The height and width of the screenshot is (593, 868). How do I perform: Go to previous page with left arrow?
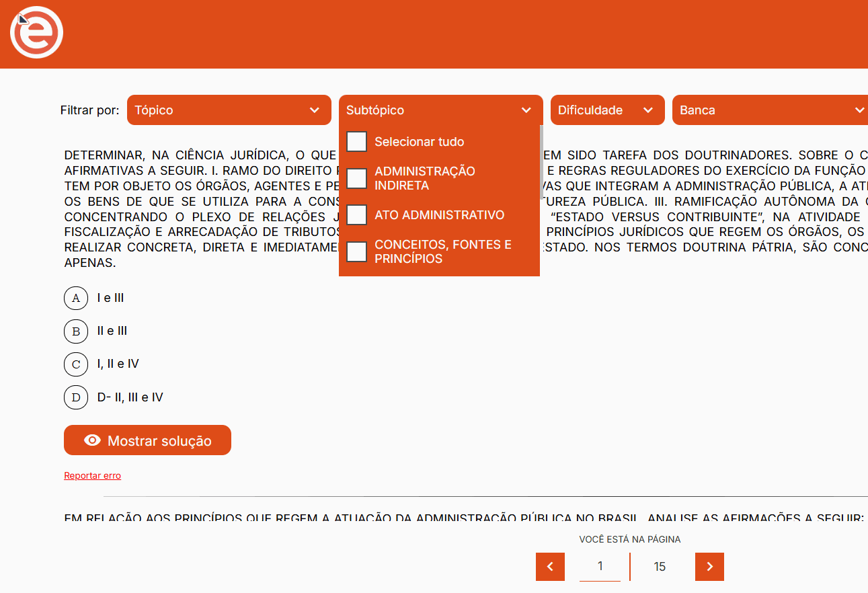pos(550,567)
